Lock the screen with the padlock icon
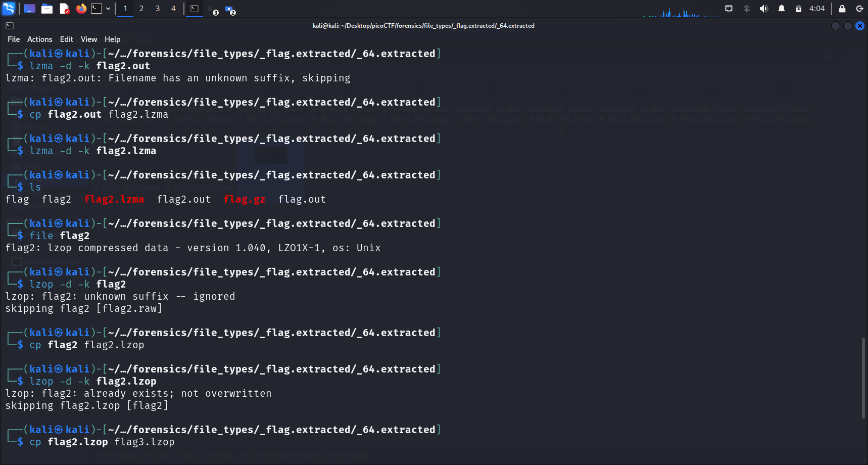Screen dimensions: 868x465 [842, 9]
